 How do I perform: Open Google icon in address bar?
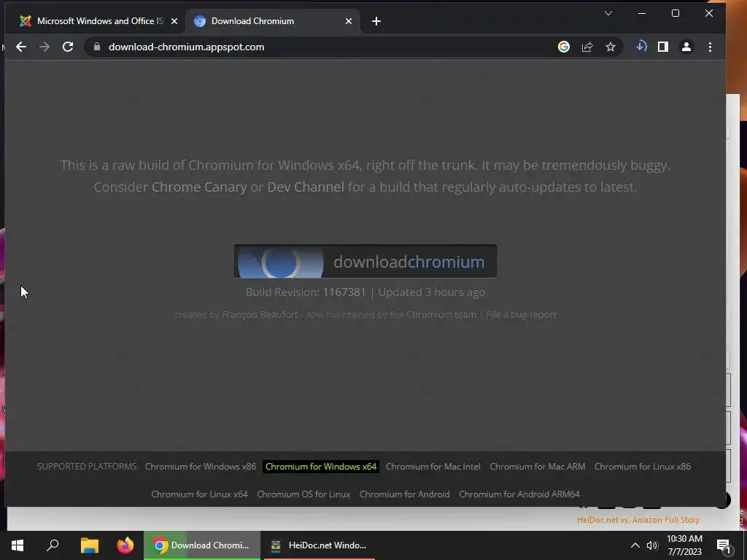tap(564, 47)
